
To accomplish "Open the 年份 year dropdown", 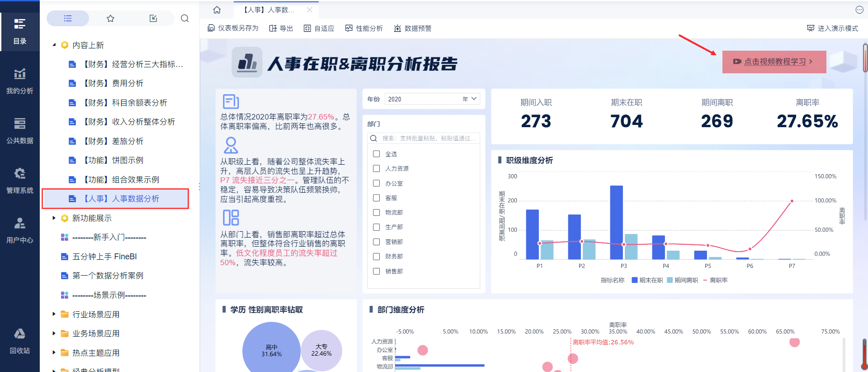I will tap(433, 99).
